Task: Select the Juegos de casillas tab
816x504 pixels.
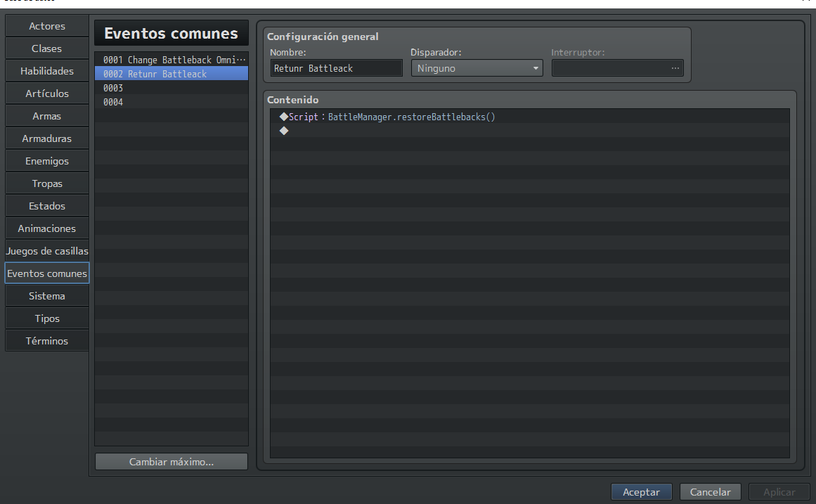Action: point(47,250)
